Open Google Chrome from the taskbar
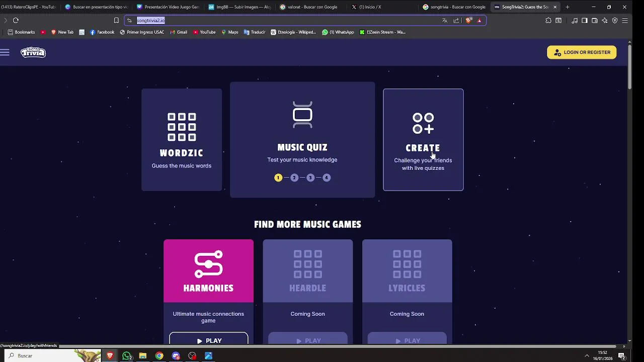This screenshot has height=362, width=644. pos(159,355)
